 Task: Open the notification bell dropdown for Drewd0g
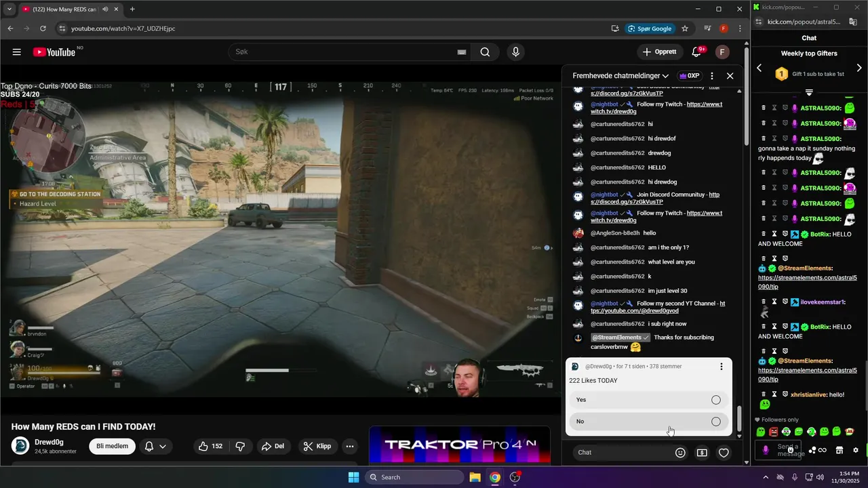pos(155,446)
